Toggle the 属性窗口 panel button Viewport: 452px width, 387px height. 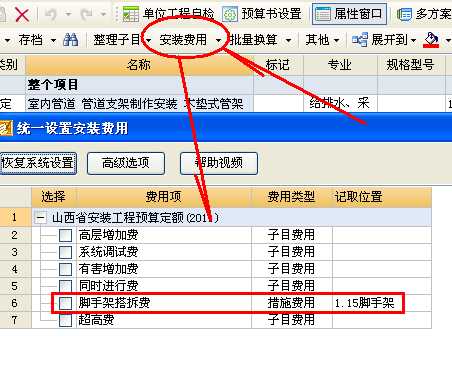[349, 14]
